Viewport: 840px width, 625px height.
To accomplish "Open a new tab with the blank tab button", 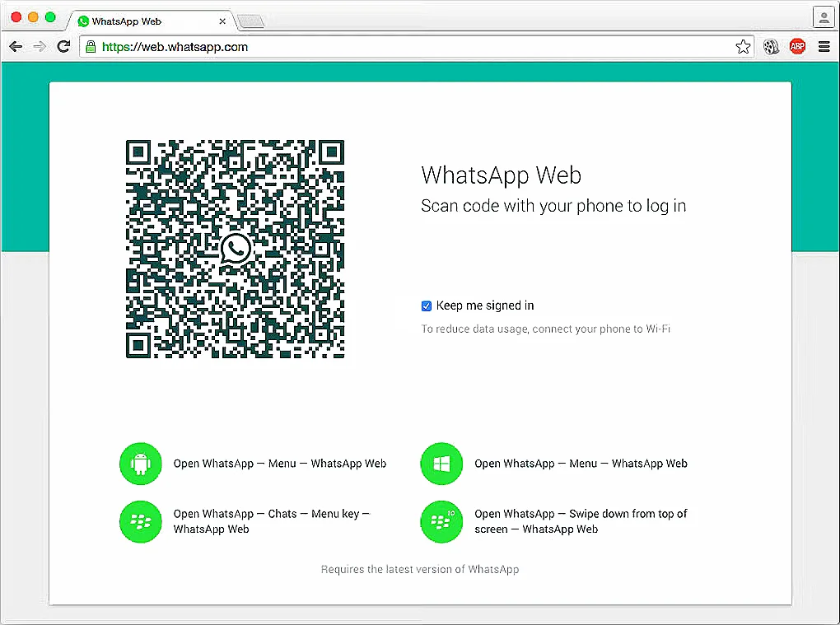I will pyautogui.click(x=251, y=21).
